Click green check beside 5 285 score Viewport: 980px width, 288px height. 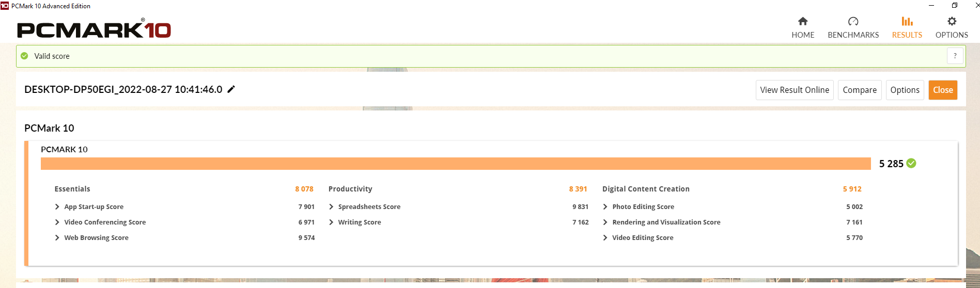click(911, 163)
